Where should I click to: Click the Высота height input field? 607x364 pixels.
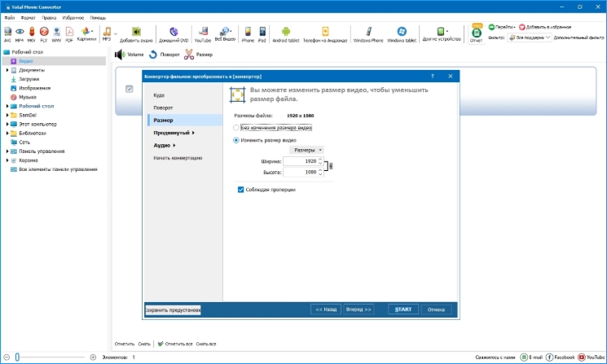tap(303, 172)
